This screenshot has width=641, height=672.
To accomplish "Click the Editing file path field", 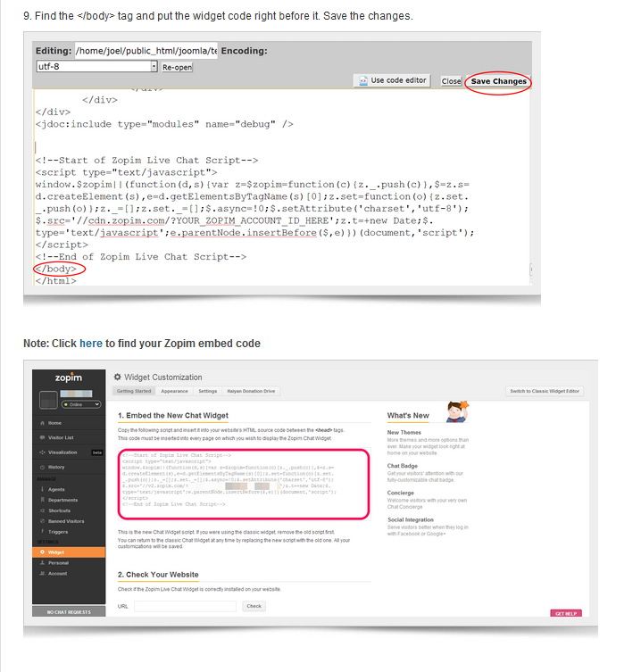I will tap(146, 51).
